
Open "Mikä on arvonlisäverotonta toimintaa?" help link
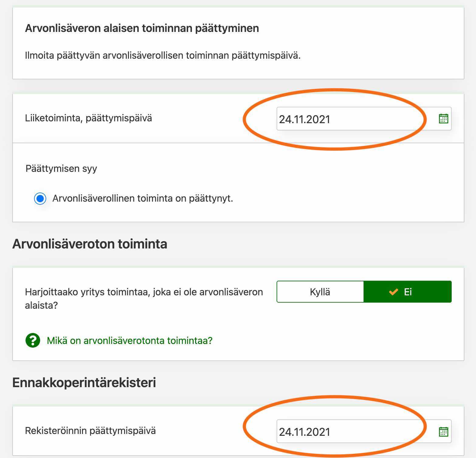pos(129,341)
